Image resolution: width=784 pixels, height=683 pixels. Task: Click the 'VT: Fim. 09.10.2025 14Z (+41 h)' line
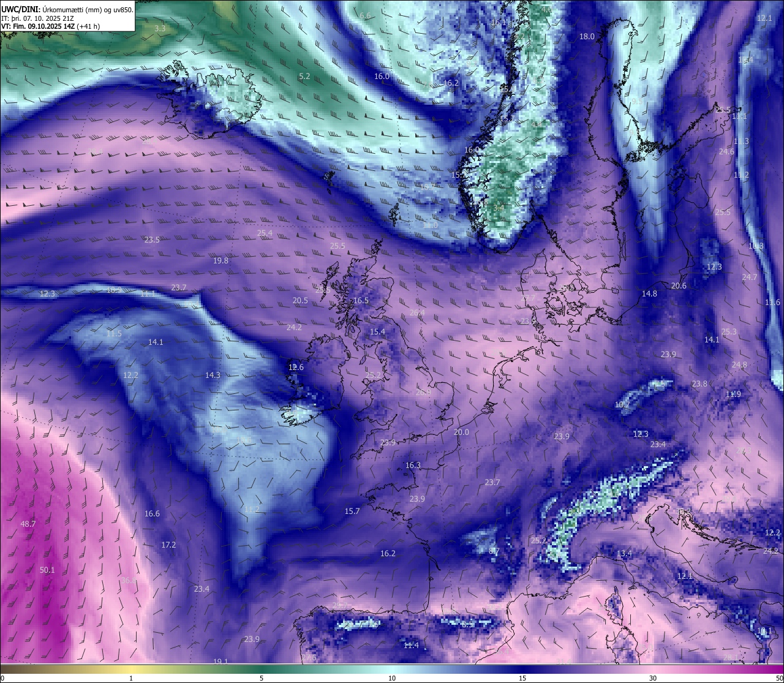[51, 26]
